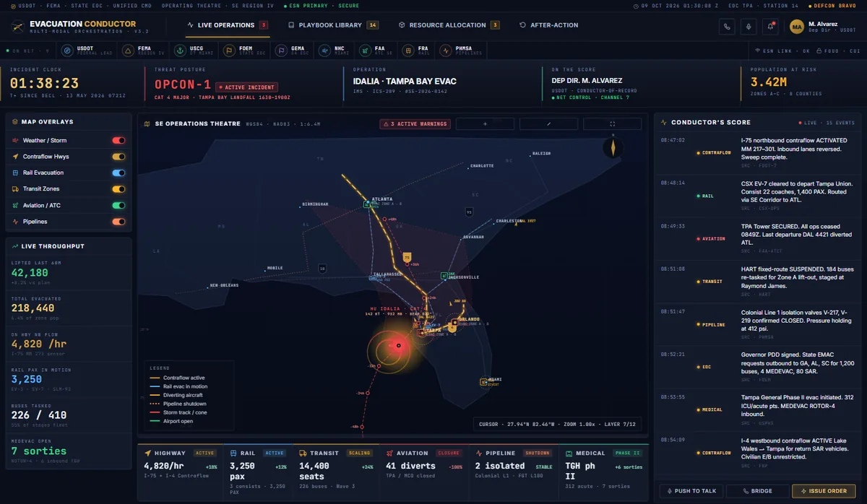
Task: Click Lifted Last 60M value 42,180
Action: [30, 273]
